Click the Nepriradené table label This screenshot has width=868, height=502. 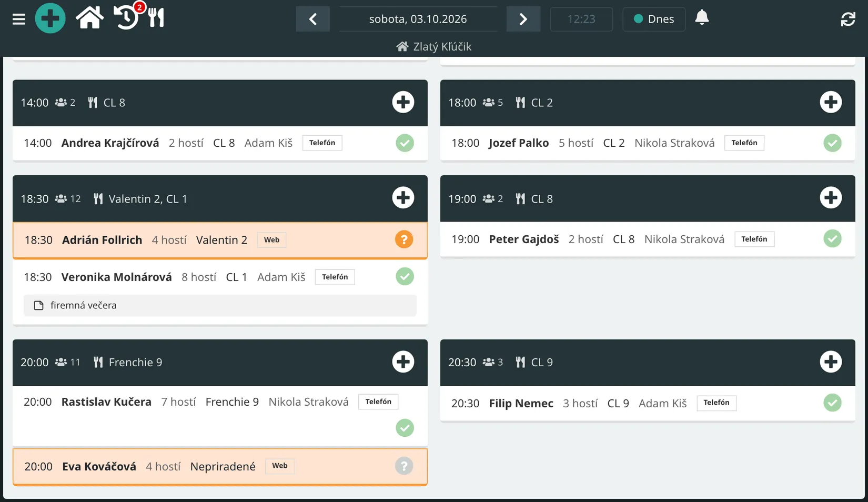click(x=223, y=467)
